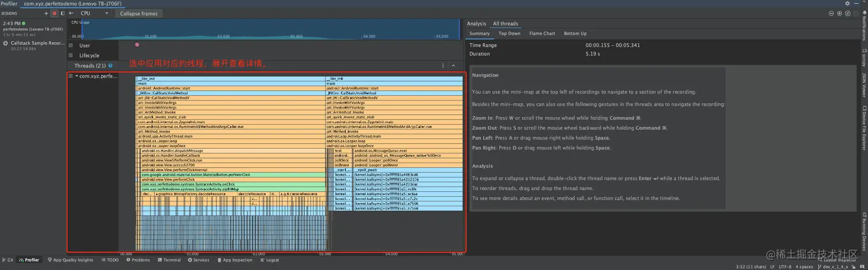Select the Profiler tool window button

(29, 260)
